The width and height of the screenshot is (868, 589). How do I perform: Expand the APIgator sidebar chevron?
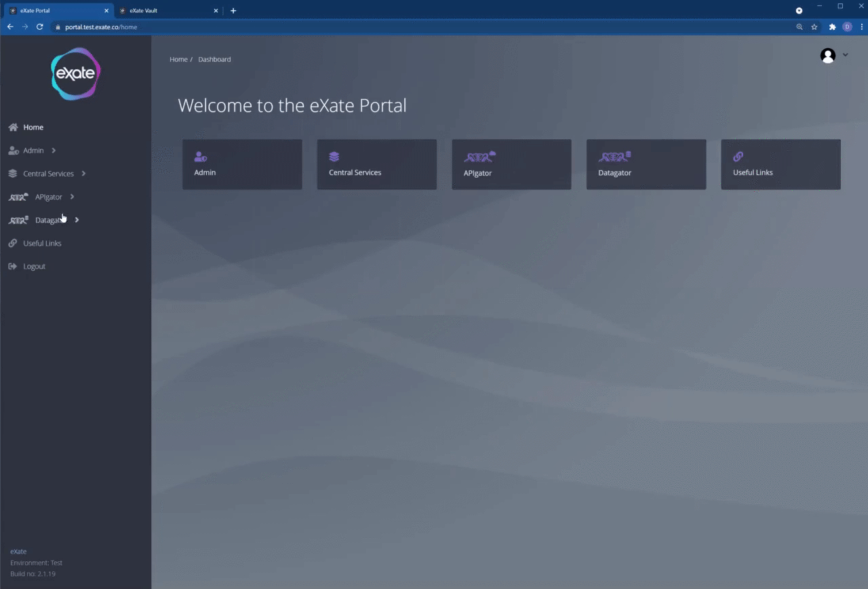(72, 197)
